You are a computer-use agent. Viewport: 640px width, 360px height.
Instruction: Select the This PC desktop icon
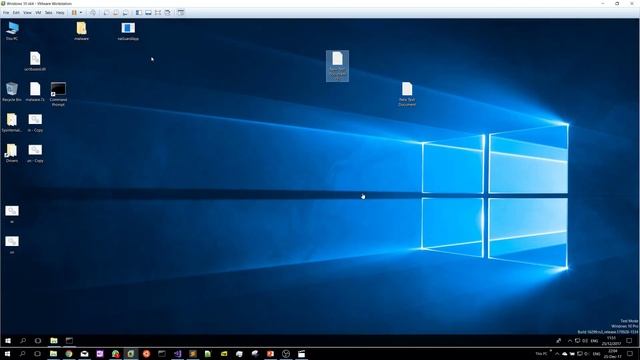point(12,31)
